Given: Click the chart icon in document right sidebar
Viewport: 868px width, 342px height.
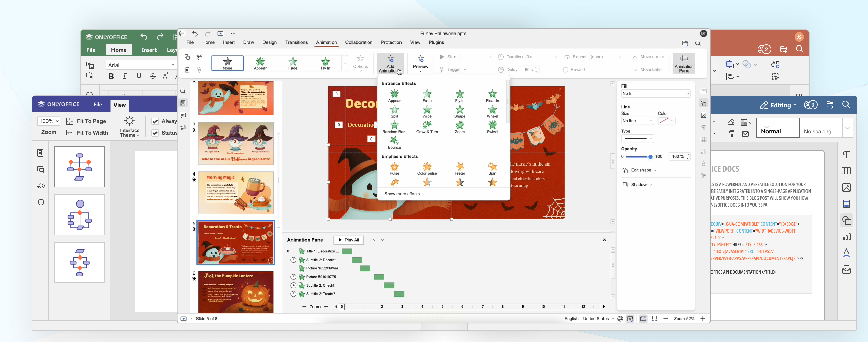Looking at the screenshot, I should 846,237.
